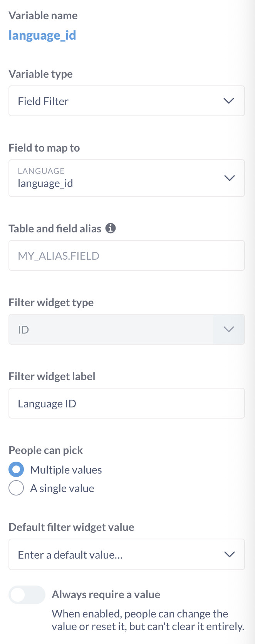Click the Language ID widget label input
Viewport: 255px width, 644px height.
point(126,404)
